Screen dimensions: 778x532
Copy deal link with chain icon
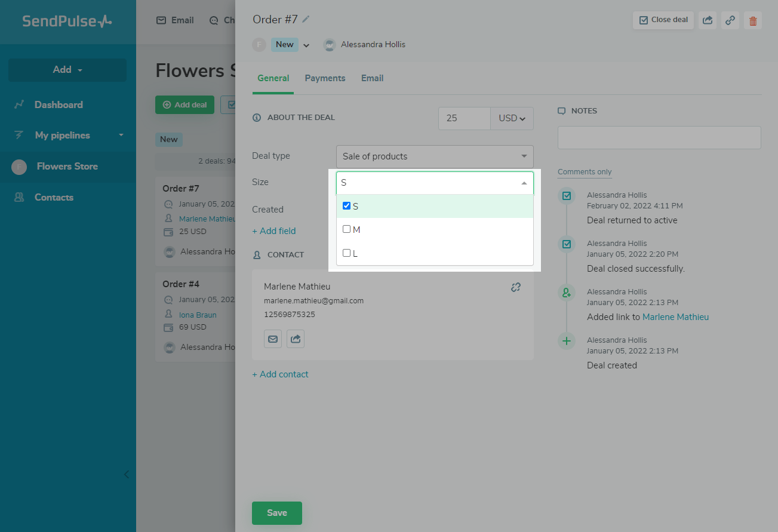(x=730, y=20)
